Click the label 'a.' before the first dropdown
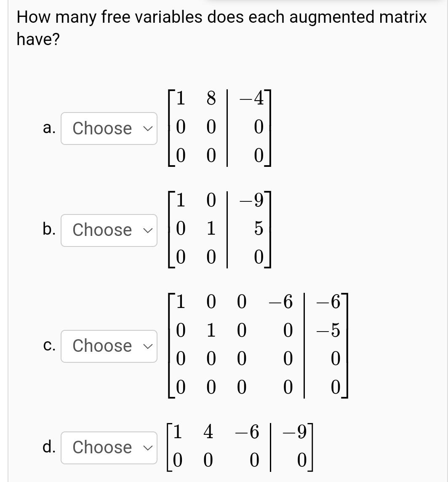448x482 pixels. (48, 128)
